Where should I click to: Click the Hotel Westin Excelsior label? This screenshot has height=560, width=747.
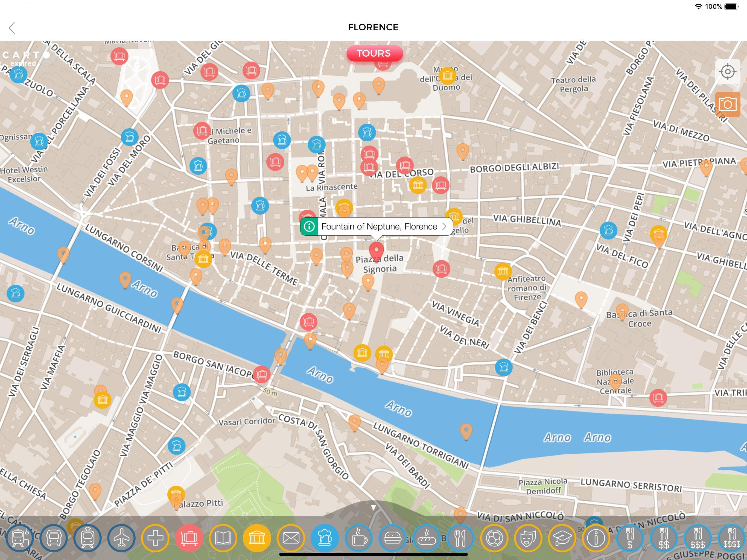24,174
